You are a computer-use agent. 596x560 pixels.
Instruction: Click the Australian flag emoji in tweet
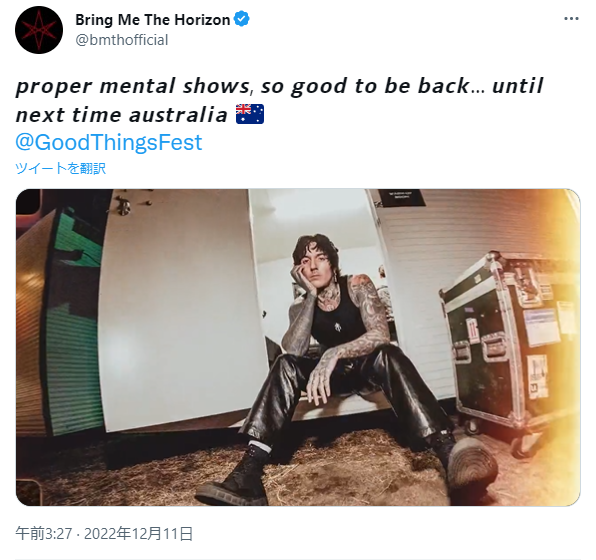(250, 114)
